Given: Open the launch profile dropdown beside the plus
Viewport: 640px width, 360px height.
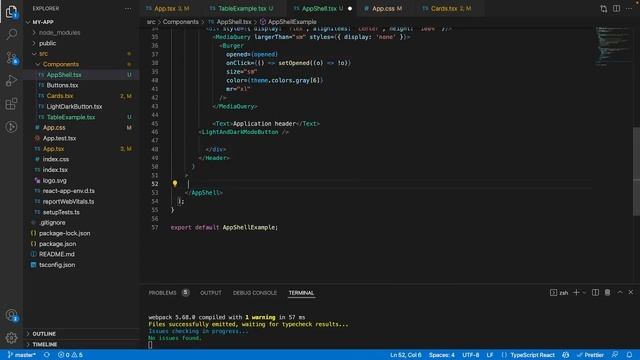Looking at the screenshot, I should point(584,293).
